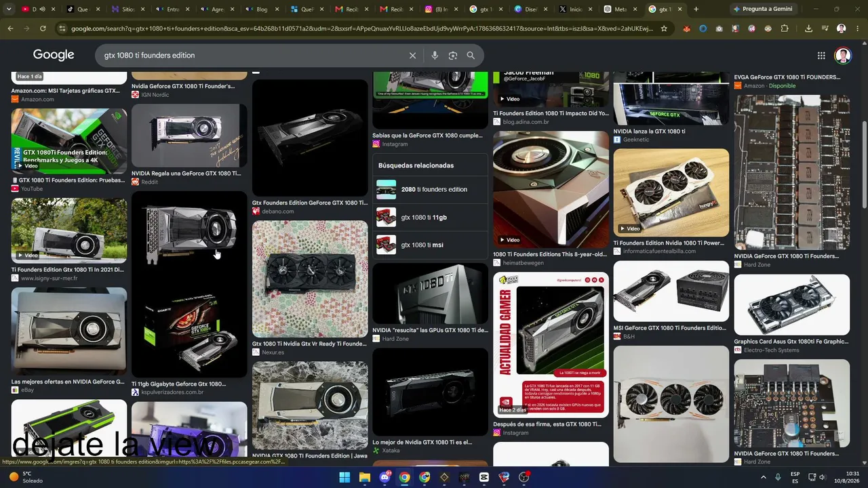This screenshot has width=868, height=488.
Task: Open Discord from the taskbar
Action: pyautogui.click(x=384, y=477)
